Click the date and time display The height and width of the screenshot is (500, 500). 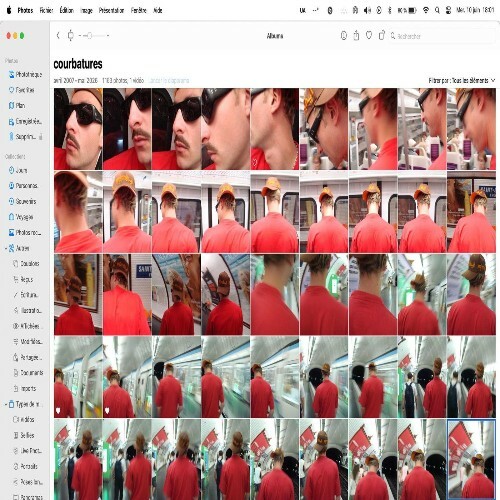point(475,10)
